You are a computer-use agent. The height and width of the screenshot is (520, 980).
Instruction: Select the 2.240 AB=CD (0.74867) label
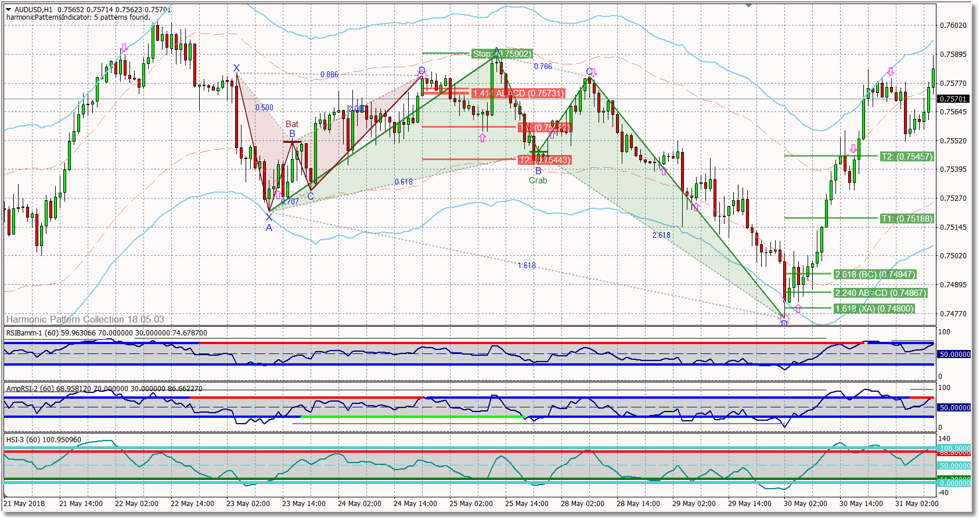click(x=880, y=293)
